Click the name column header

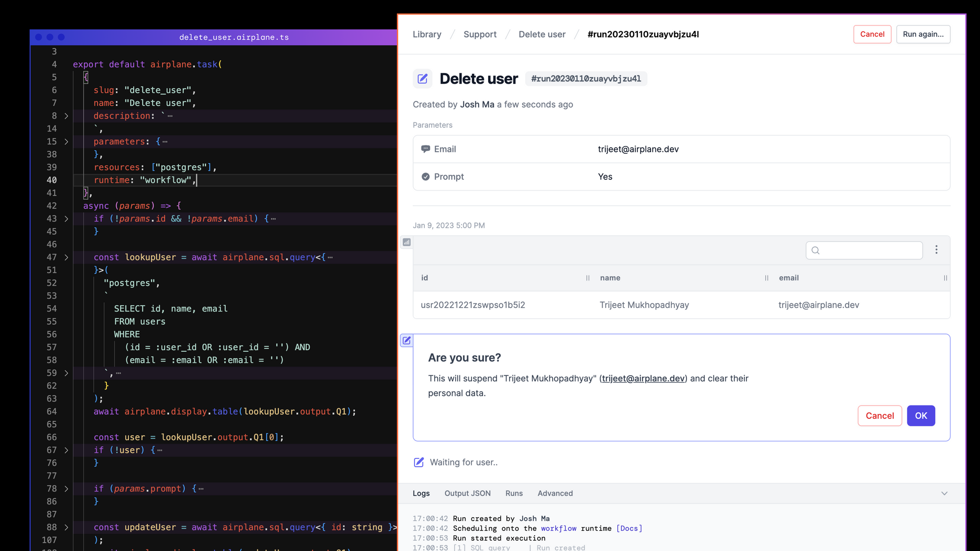point(610,278)
